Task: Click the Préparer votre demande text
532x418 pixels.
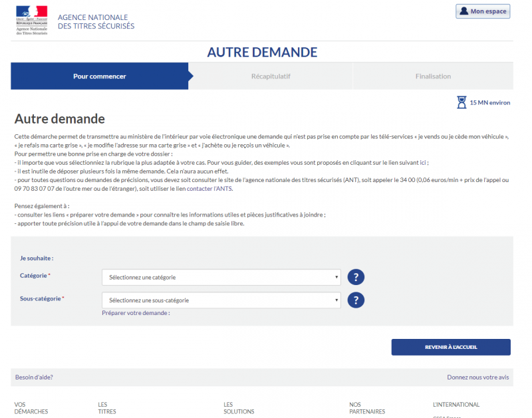Action: (x=136, y=313)
